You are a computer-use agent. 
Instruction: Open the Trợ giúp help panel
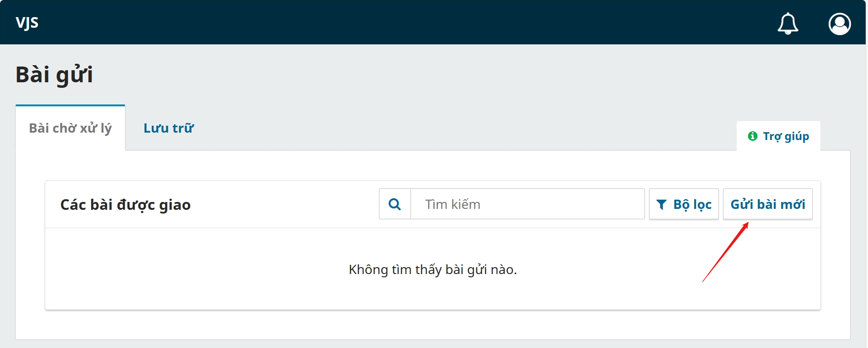[778, 136]
